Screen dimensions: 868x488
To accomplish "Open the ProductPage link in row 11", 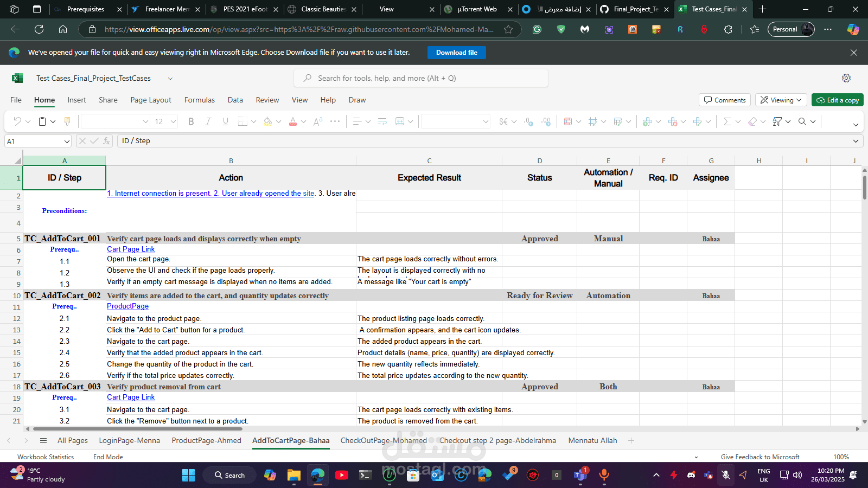I will pyautogui.click(x=127, y=306).
